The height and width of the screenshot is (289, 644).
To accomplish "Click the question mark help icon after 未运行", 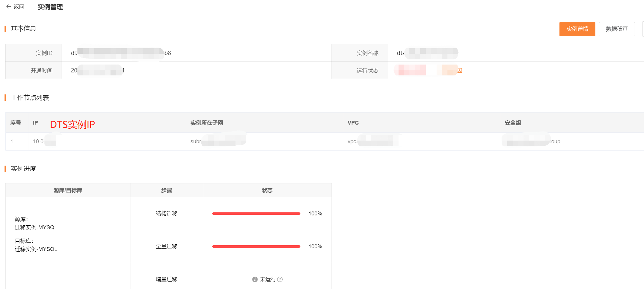I will [x=280, y=279].
